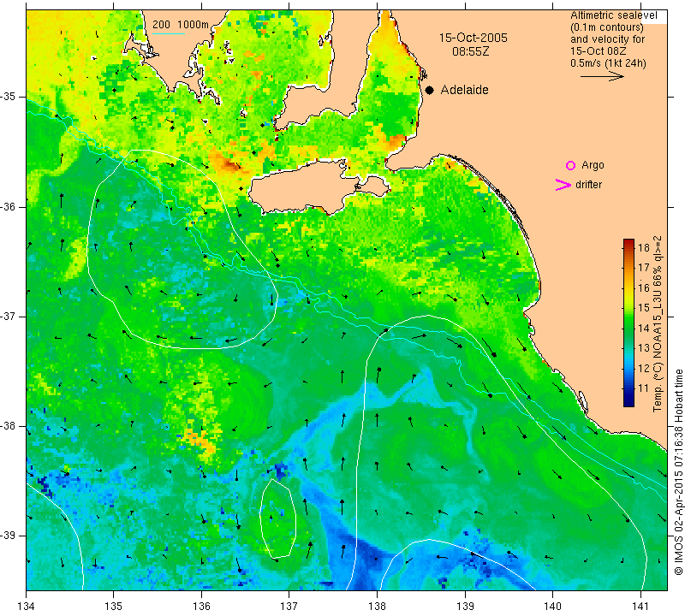Screen dimensions: 685x616
Task: Click the Adelaide label
Action: tap(464, 90)
